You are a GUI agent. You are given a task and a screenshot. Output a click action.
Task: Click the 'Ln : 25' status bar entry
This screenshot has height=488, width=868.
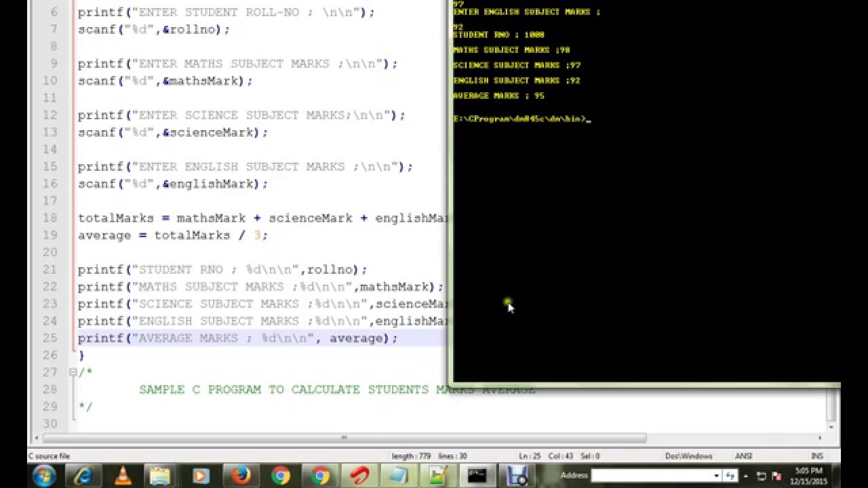click(x=530, y=456)
